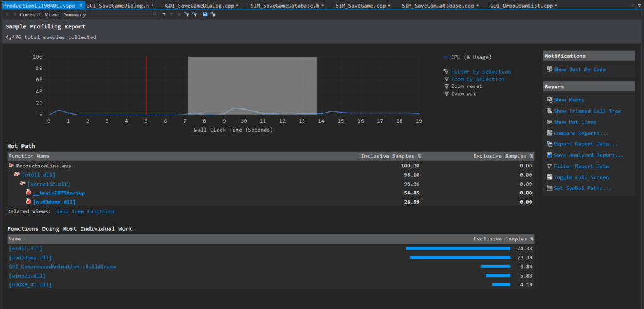
Task: Click the Function Name column header
Action: (x=29, y=156)
